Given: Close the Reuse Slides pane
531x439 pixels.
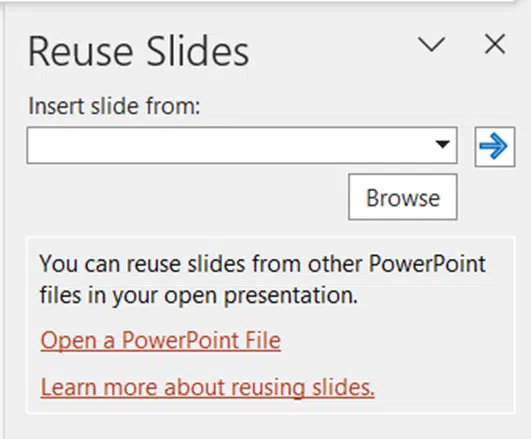Looking at the screenshot, I should click(x=495, y=44).
